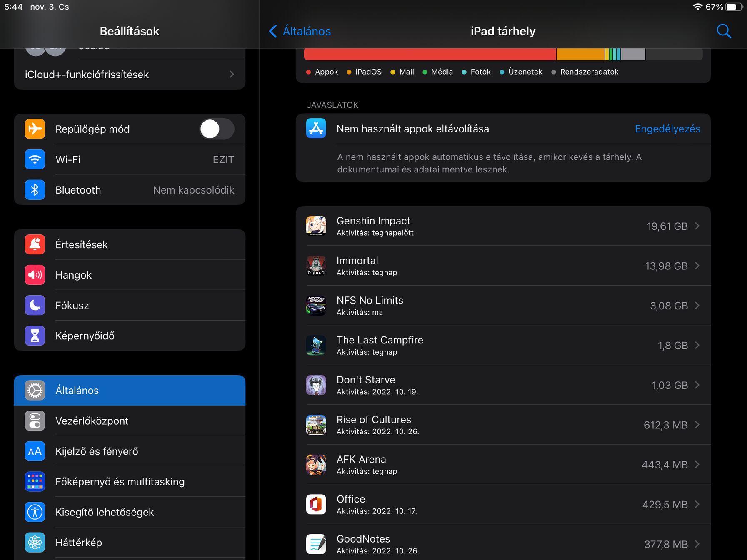Select Fókusz in the sidebar
Viewport: 747px width, 560px height.
click(x=130, y=305)
